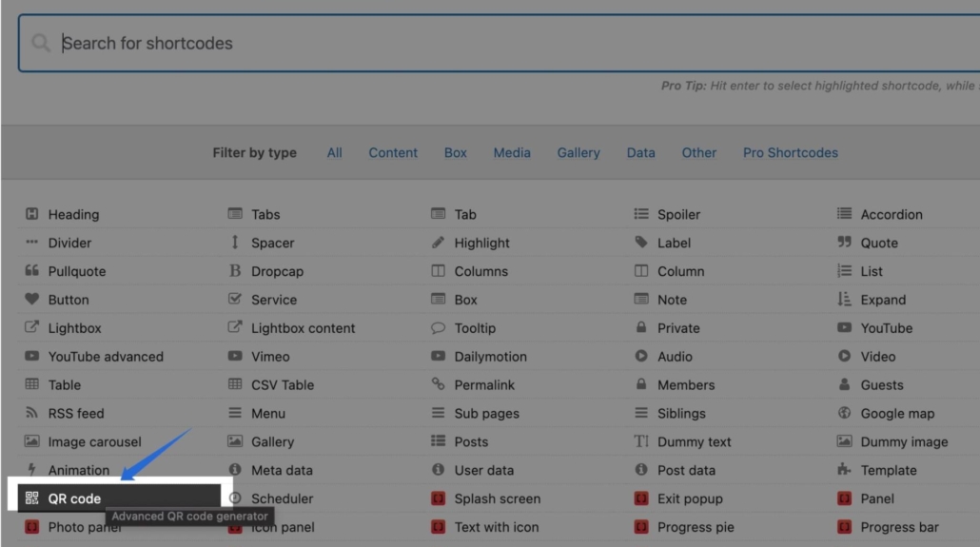Screen dimensions: 980x547
Task: Filter shortcodes by Data type
Action: (640, 152)
